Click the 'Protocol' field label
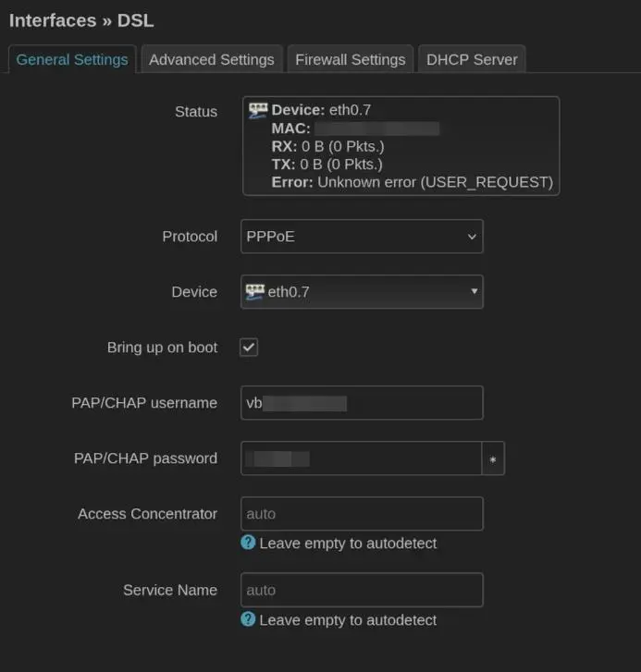This screenshot has width=641, height=672. click(x=190, y=237)
